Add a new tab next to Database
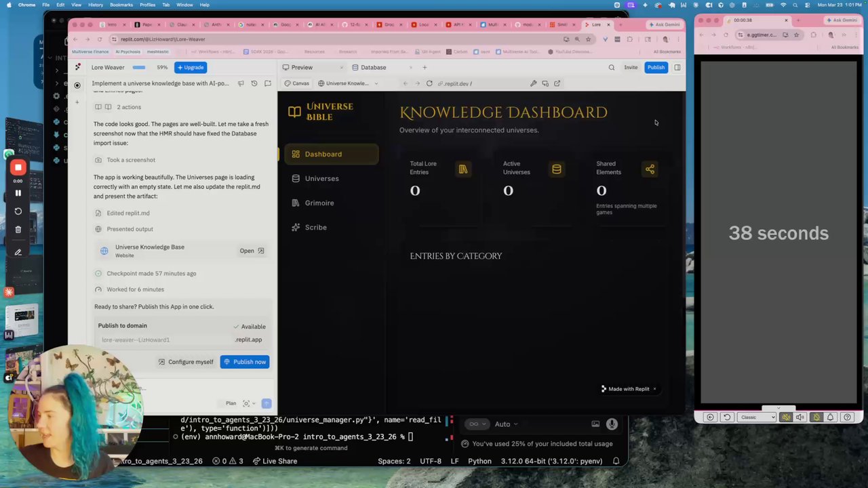This screenshot has width=868, height=488. point(425,67)
